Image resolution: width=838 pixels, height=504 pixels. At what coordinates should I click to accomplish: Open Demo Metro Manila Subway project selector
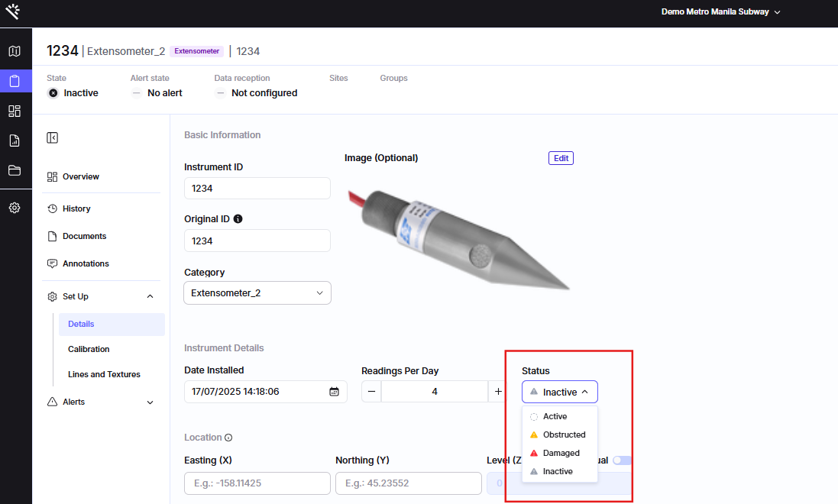coord(720,12)
